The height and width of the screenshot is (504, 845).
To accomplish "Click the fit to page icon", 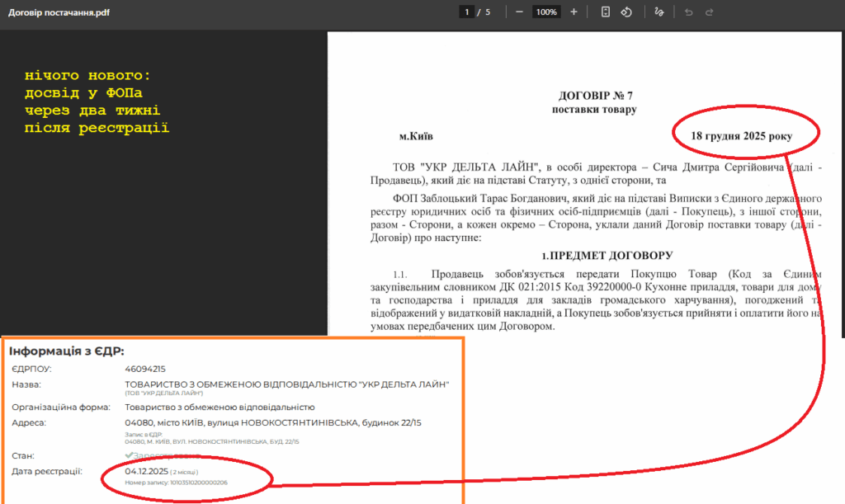I will (606, 12).
